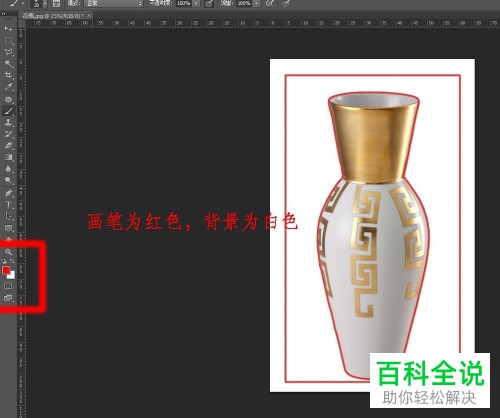Change the screen mode
Image resolution: width=500 pixels, height=418 pixels.
pos(8,298)
